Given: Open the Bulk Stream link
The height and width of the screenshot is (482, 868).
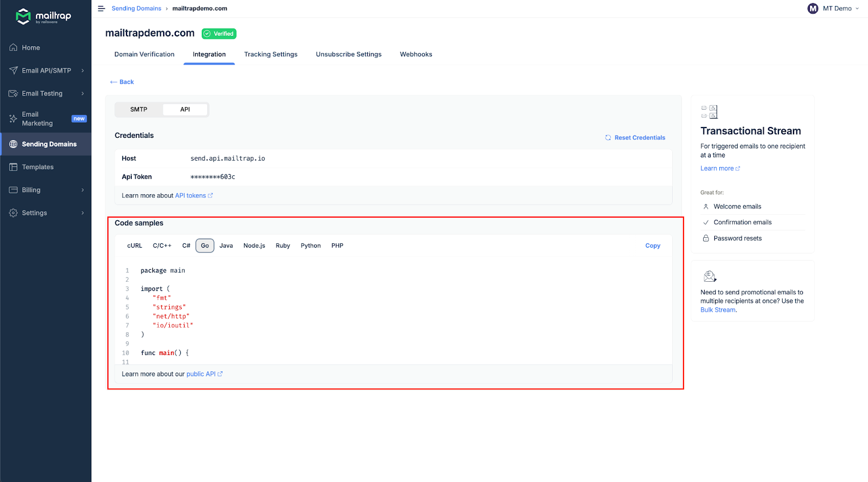Looking at the screenshot, I should pyautogui.click(x=718, y=310).
